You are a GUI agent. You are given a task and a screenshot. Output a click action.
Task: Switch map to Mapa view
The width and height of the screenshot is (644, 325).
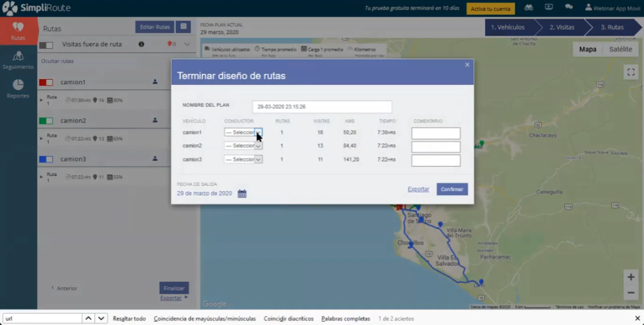pos(588,49)
